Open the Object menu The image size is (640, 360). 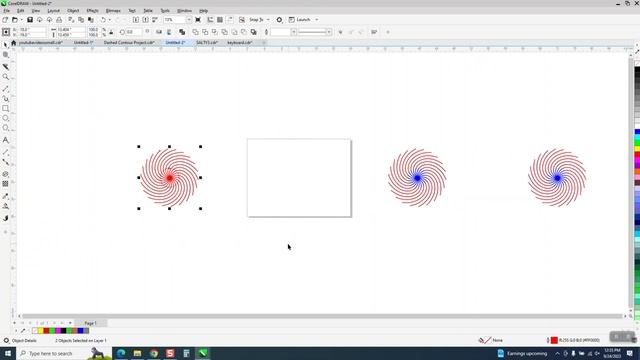(73, 11)
